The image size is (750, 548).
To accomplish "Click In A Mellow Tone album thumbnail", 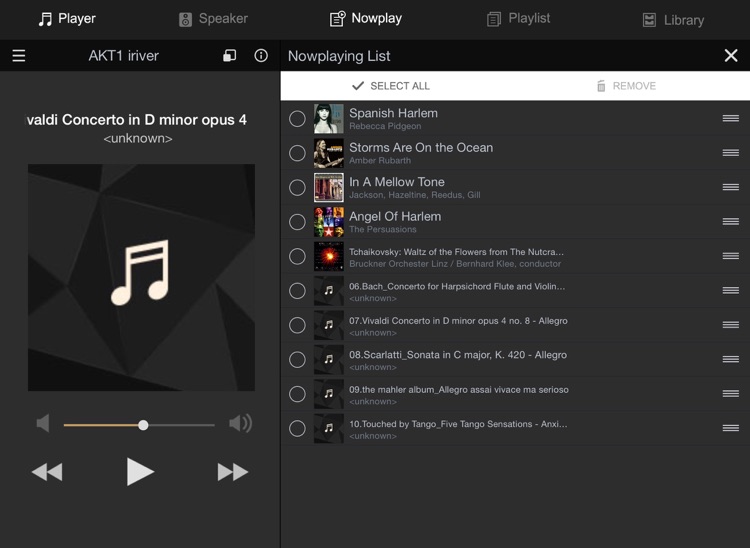I will pyautogui.click(x=329, y=187).
